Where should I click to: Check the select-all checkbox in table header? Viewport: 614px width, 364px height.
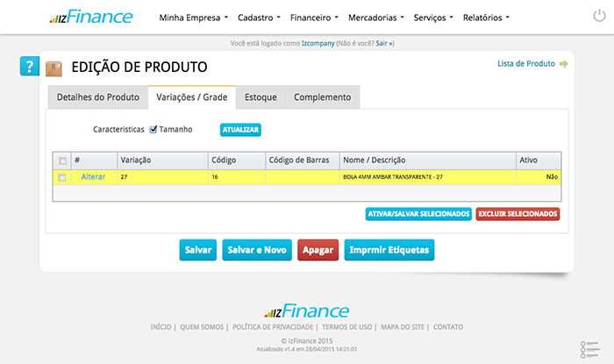(x=62, y=161)
